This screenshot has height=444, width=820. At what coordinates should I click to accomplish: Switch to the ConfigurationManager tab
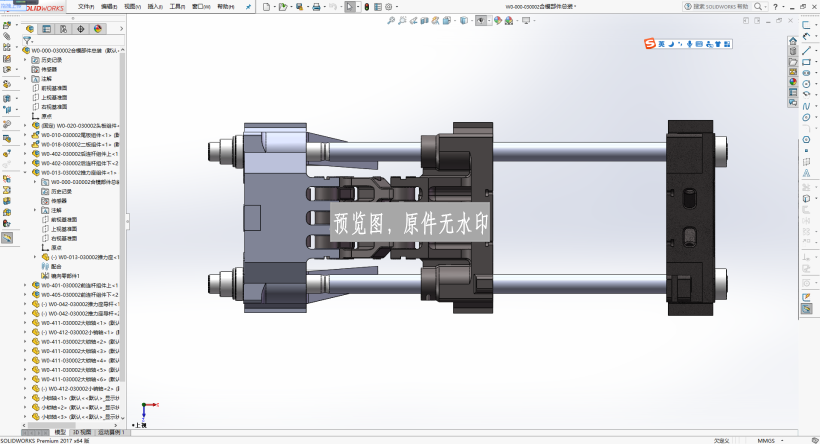click(x=63, y=29)
